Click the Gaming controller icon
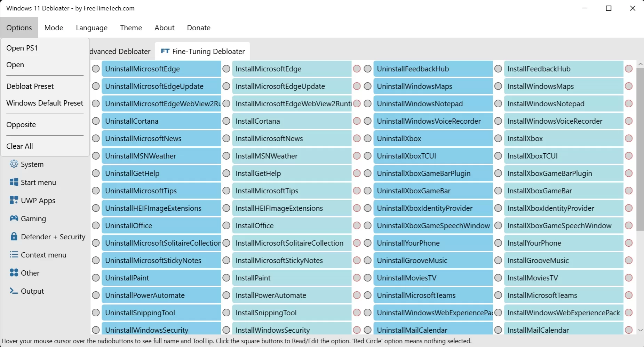The width and height of the screenshot is (644, 347). [14, 218]
